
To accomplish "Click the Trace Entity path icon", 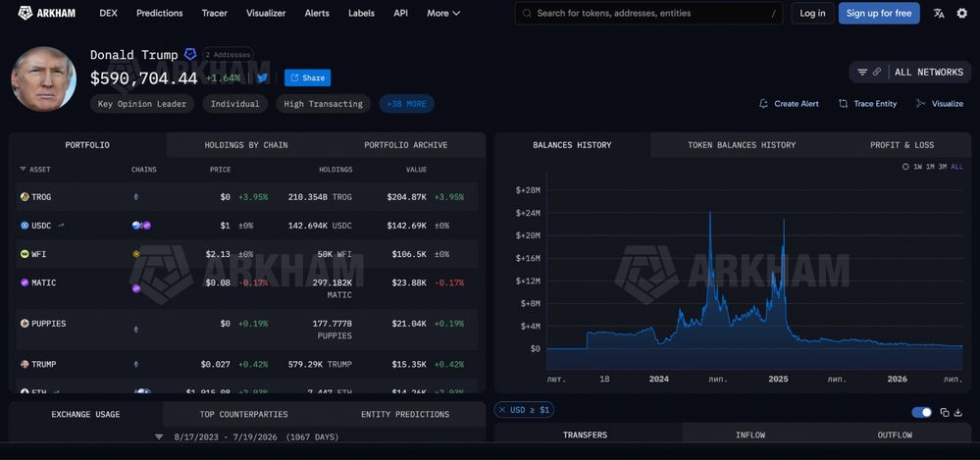I will (843, 104).
